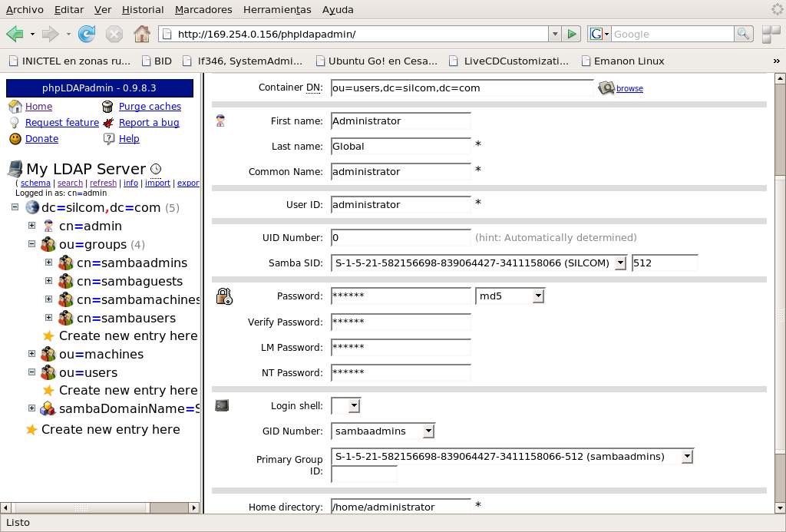Click the browser reload icon

87,34
